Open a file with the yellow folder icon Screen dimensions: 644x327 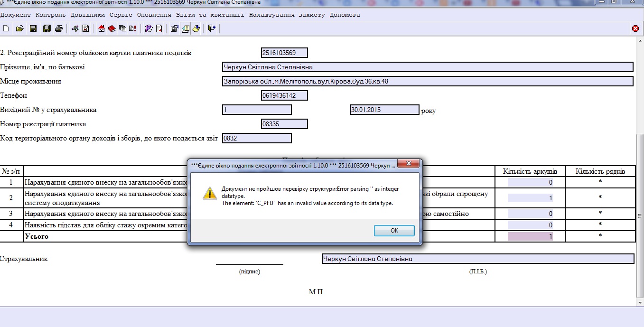19,28
